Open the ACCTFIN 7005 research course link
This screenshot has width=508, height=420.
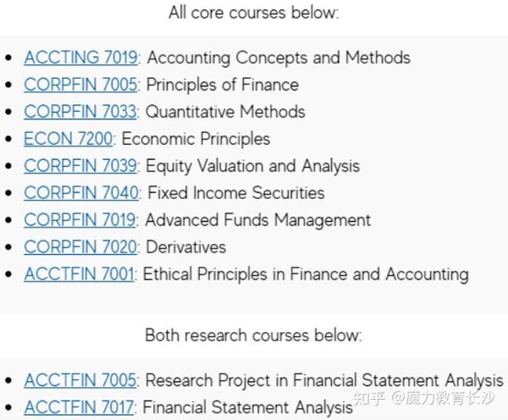tap(80, 380)
